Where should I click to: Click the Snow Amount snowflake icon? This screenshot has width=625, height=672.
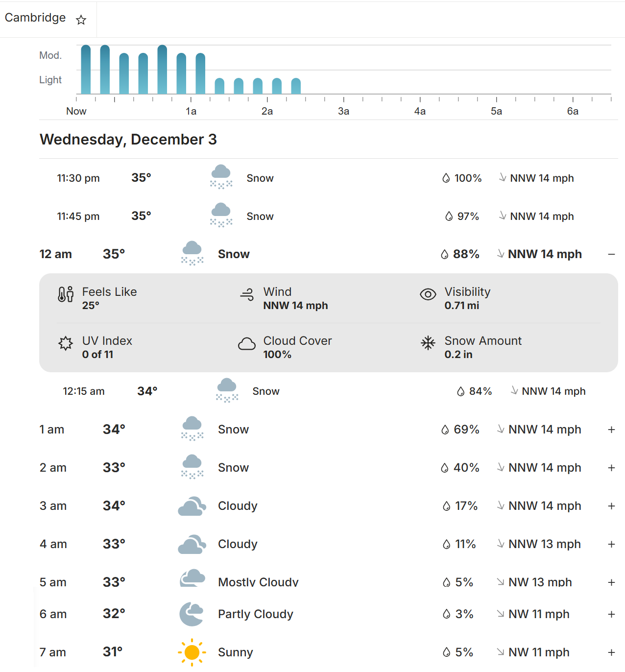coord(428,343)
